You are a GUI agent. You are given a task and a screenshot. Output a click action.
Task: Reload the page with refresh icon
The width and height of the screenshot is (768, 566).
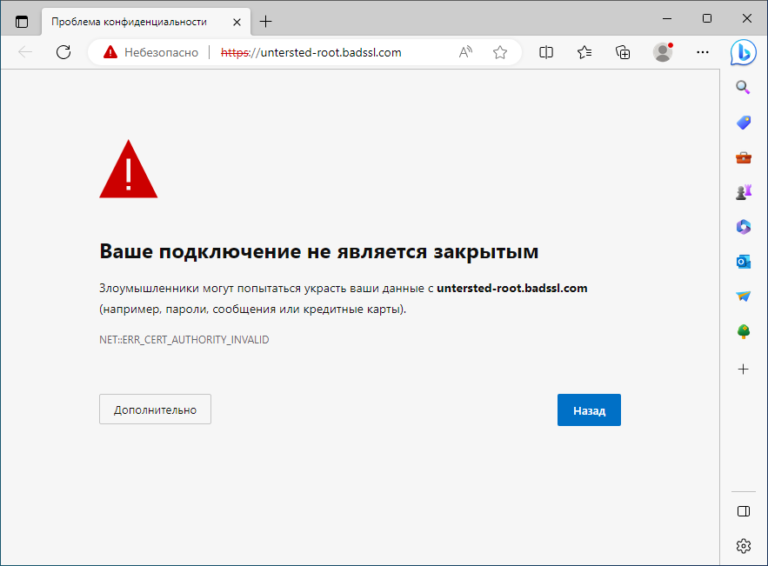[x=64, y=52]
